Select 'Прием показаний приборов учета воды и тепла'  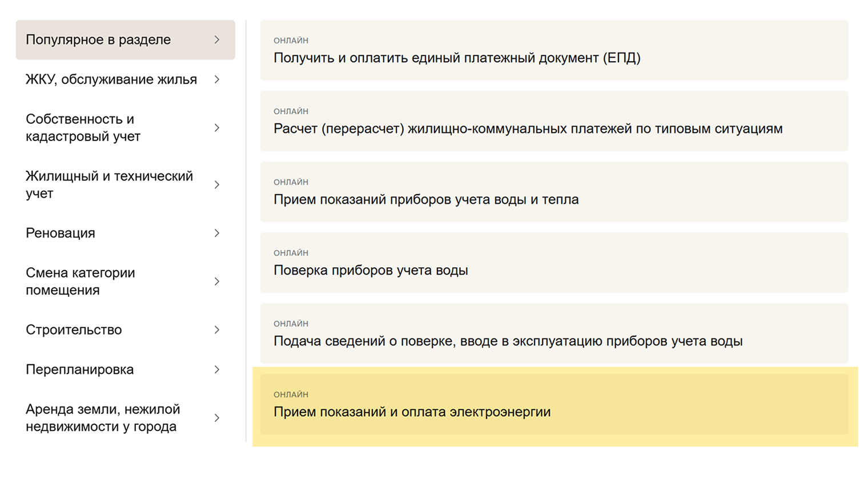[x=426, y=199]
